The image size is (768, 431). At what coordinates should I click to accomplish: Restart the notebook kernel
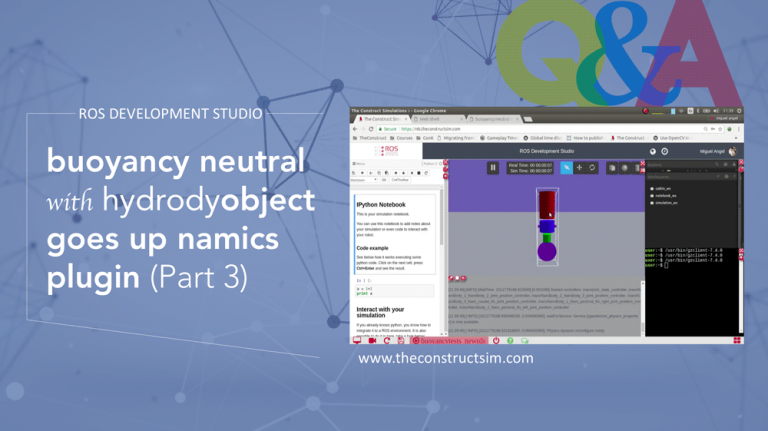pos(427,173)
